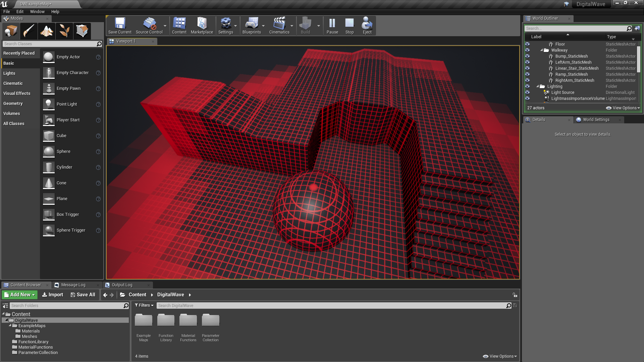The width and height of the screenshot is (644, 362).
Task: Click Save All button
Action: point(83,295)
